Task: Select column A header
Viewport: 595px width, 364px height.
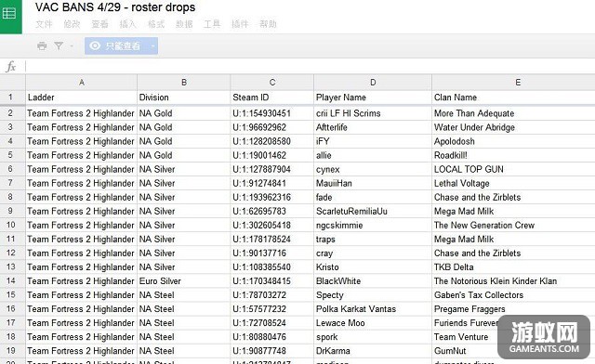Action: tap(81, 83)
